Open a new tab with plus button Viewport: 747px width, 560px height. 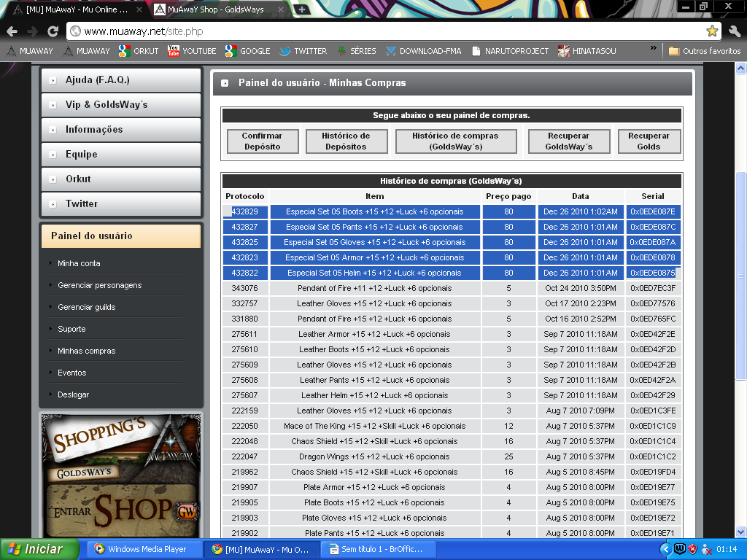[x=302, y=9]
